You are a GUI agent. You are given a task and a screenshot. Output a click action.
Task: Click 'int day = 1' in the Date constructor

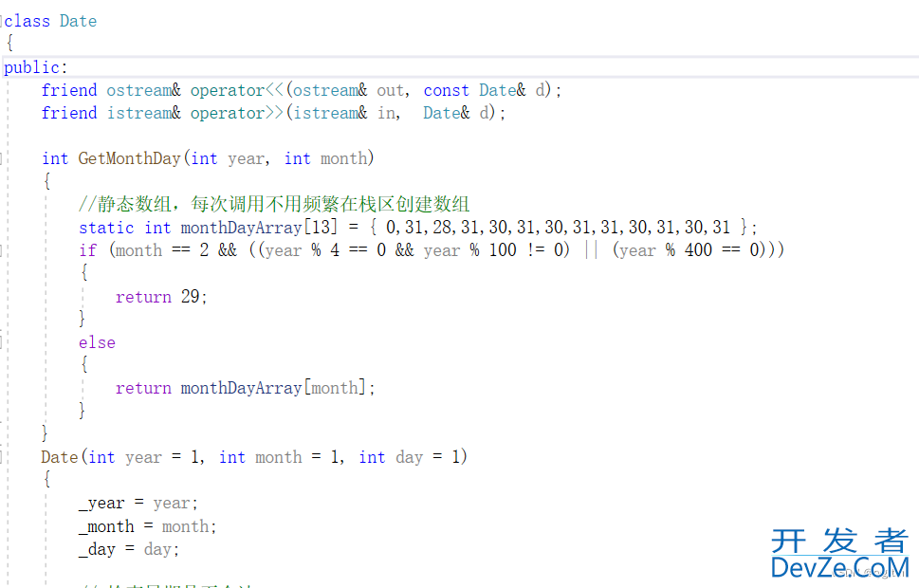point(410,457)
